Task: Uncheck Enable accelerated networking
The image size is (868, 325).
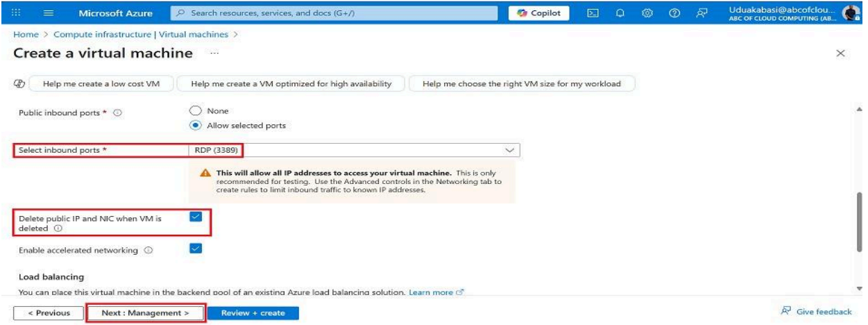Action: tap(195, 249)
